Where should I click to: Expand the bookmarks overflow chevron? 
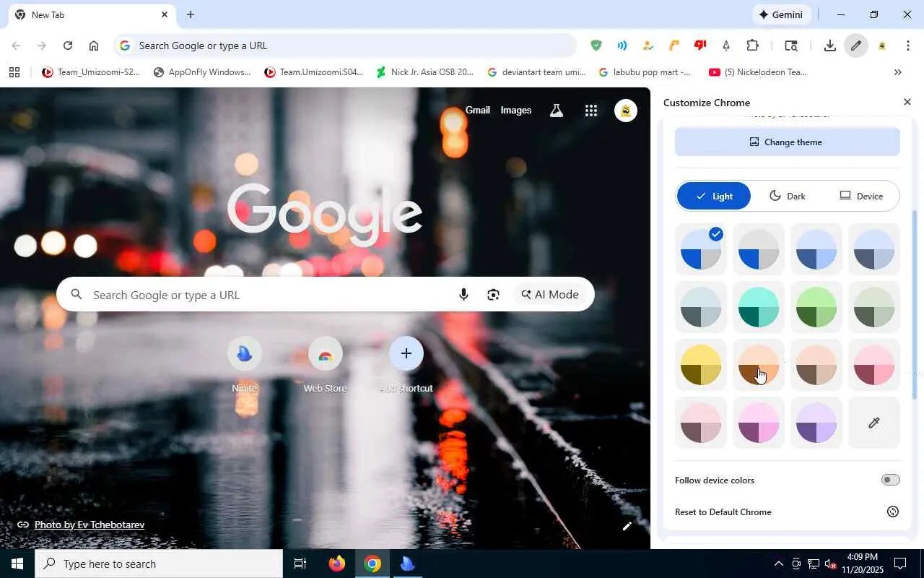[x=898, y=72]
